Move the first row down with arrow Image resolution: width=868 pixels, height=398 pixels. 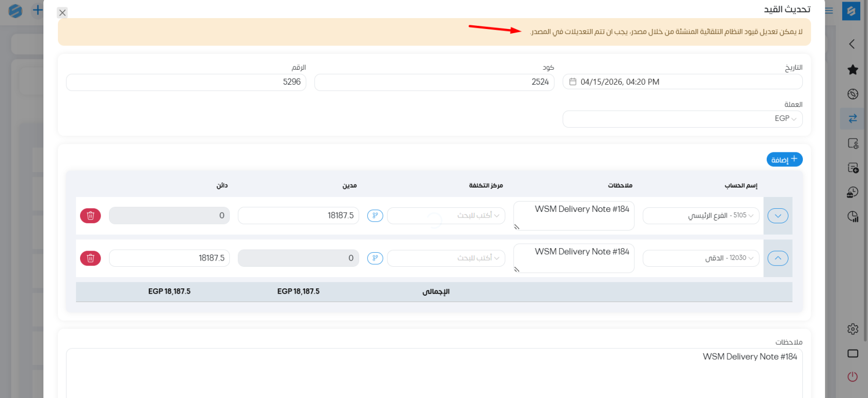click(778, 216)
